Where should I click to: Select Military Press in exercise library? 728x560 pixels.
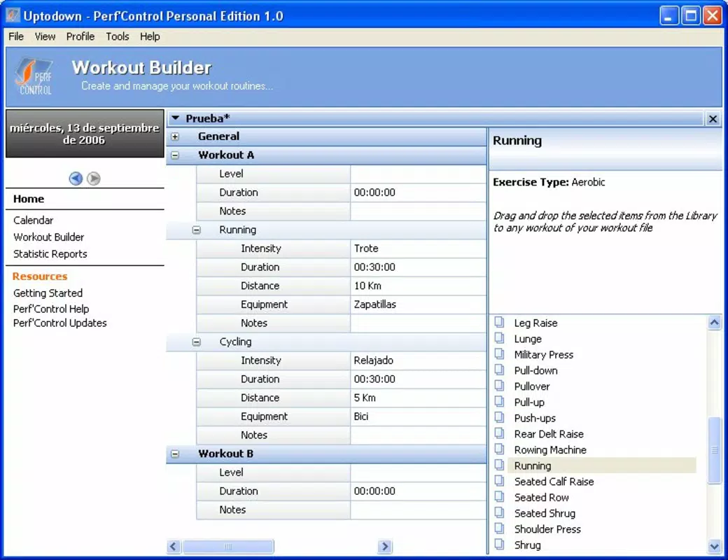[x=544, y=354]
